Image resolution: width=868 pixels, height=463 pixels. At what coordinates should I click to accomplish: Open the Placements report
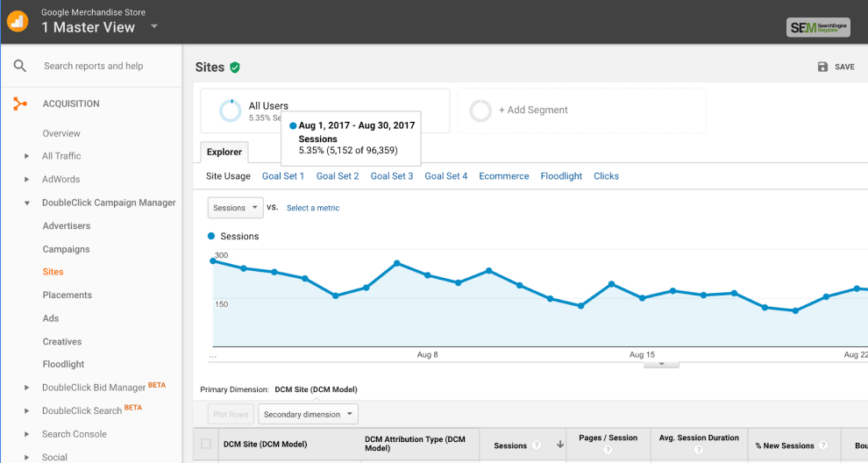67,296
